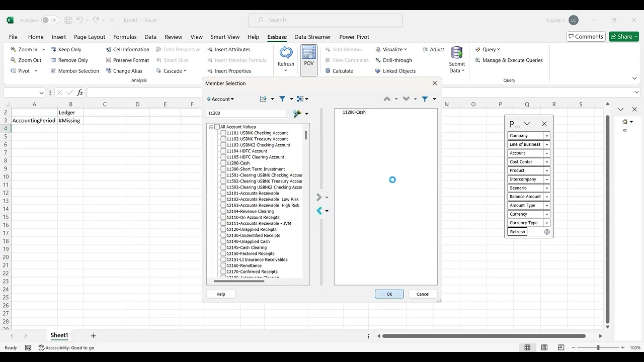The width and height of the screenshot is (644, 362).
Task: Click the member tree horizontal scrollbar
Action: (x=239, y=281)
